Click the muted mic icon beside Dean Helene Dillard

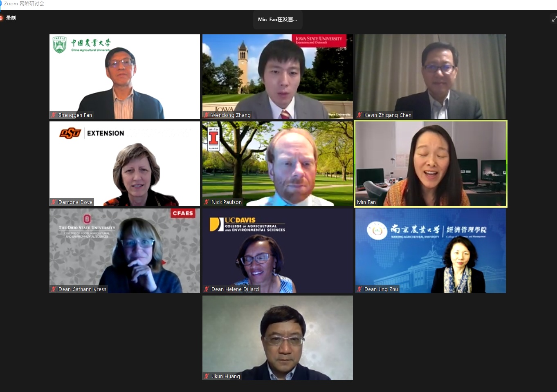207,289
